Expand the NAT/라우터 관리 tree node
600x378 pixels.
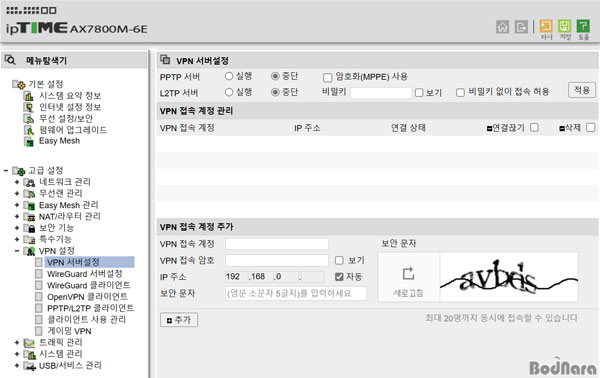pyautogui.click(x=17, y=217)
